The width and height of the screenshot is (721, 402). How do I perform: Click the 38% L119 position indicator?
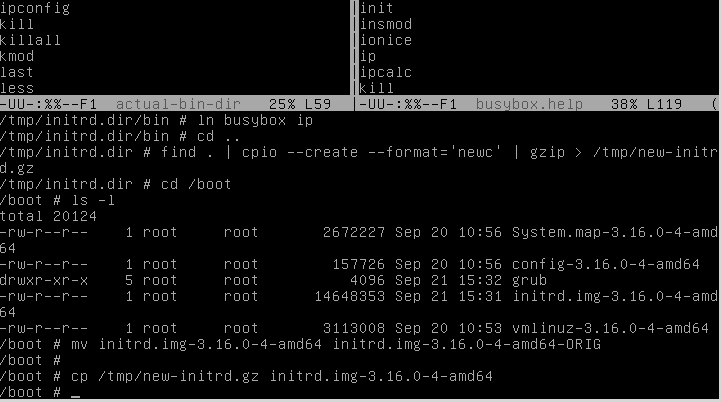click(646, 104)
